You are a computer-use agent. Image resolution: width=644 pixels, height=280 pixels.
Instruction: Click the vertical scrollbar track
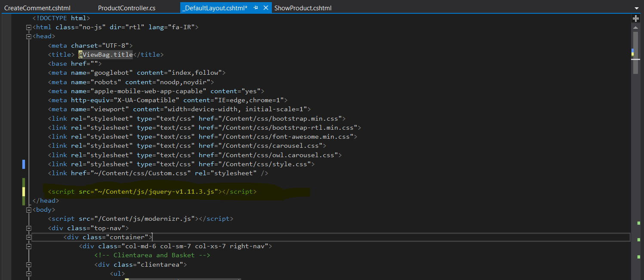pos(635,172)
